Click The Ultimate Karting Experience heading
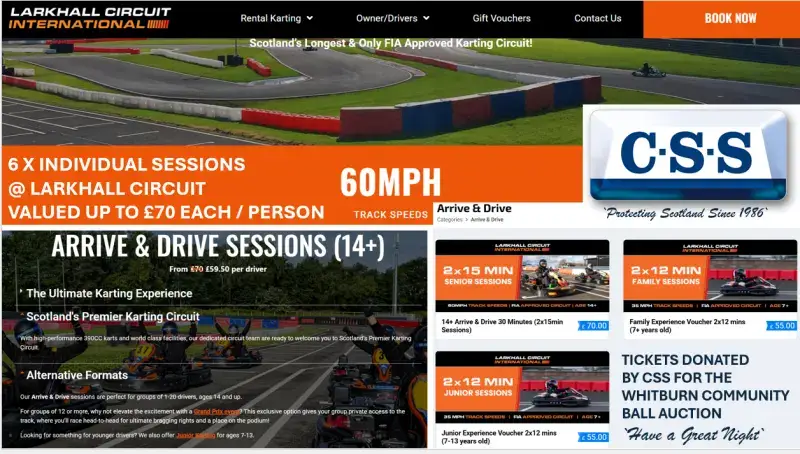 click(x=109, y=293)
